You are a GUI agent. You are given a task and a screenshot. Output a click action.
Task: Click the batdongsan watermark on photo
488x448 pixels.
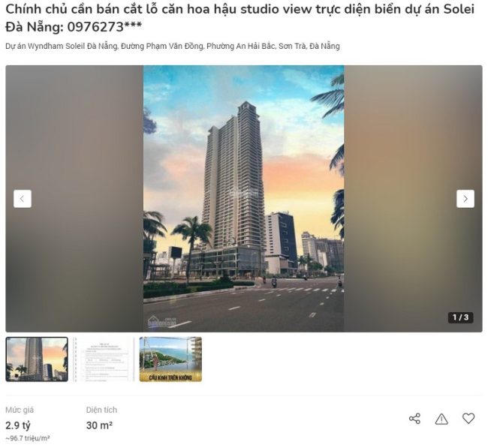tap(162, 322)
